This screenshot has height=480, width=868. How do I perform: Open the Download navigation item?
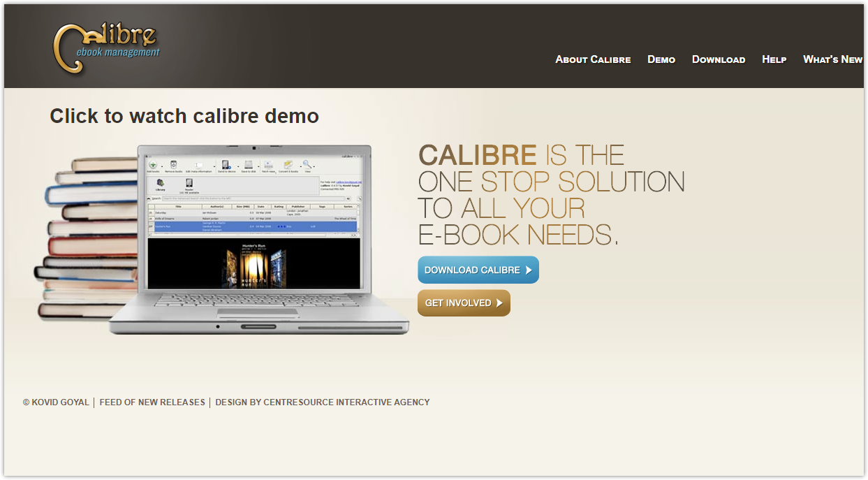[x=719, y=59]
